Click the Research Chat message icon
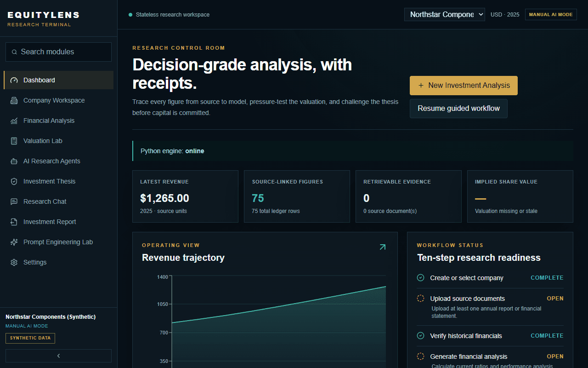The image size is (588, 368). pyautogui.click(x=14, y=201)
